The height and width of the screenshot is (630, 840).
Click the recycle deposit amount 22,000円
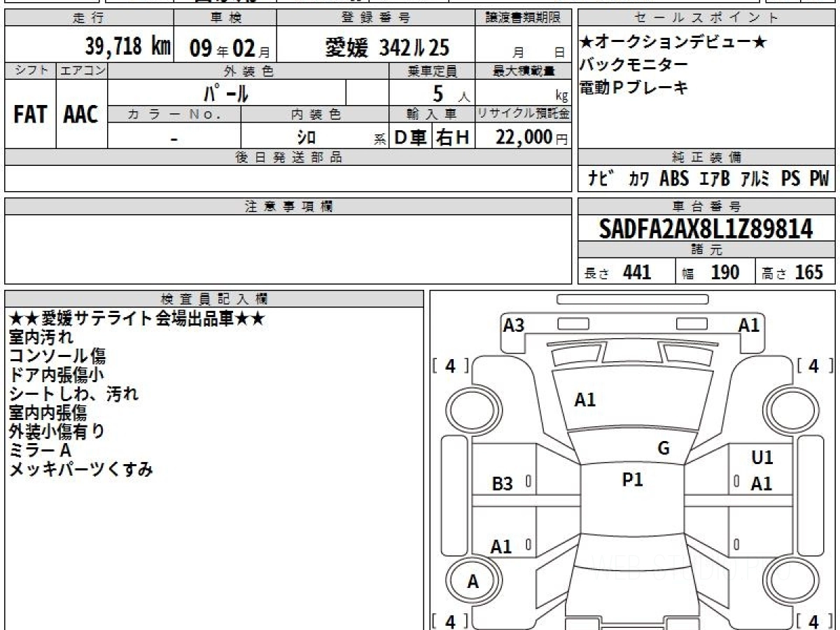(x=524, y=138)
